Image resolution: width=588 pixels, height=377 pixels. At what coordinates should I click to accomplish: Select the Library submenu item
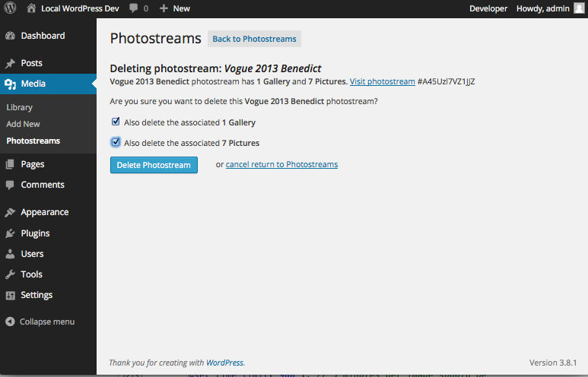click(x=19, y=107)
